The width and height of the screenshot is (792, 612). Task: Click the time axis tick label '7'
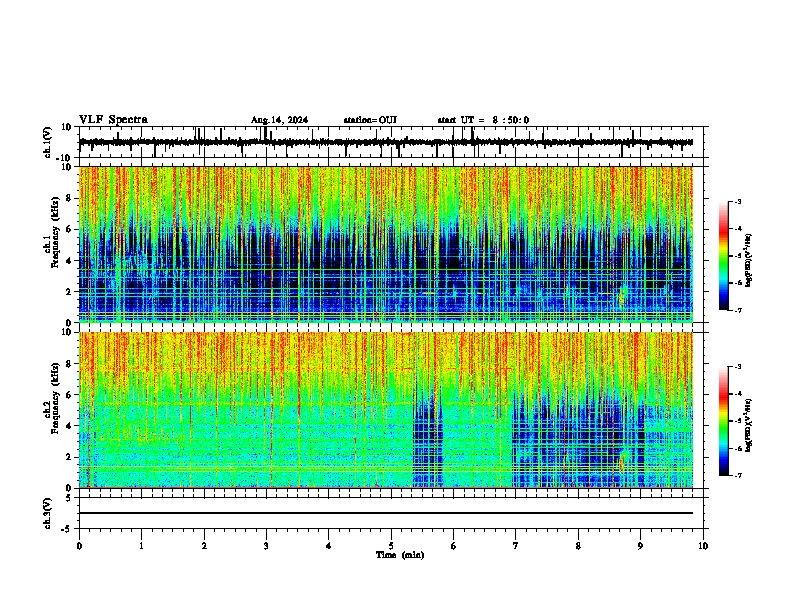pos(516,546)
